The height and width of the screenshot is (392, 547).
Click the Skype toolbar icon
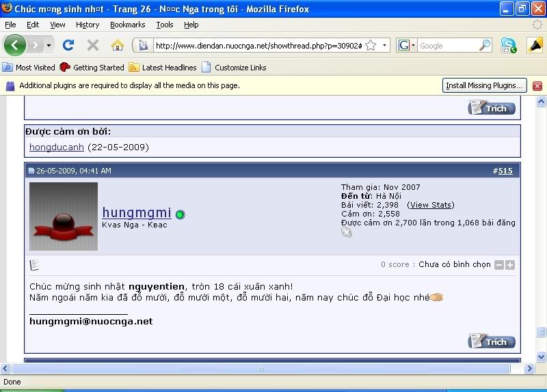click(x=508, y=45)
